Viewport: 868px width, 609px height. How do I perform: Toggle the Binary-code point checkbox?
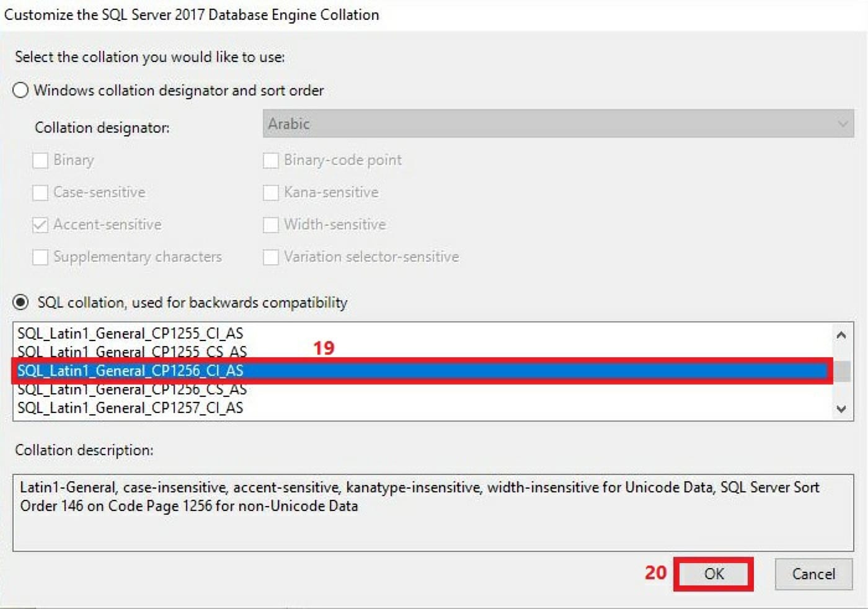click(271, 161)
